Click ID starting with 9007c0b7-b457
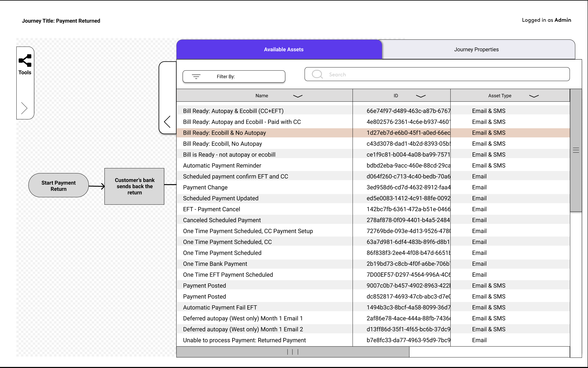 pyautogui.click(x=409, y=286)
